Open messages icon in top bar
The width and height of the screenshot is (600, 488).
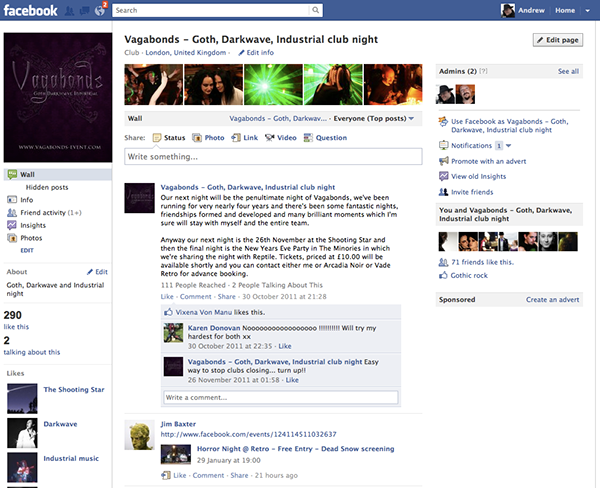(85, 11)
